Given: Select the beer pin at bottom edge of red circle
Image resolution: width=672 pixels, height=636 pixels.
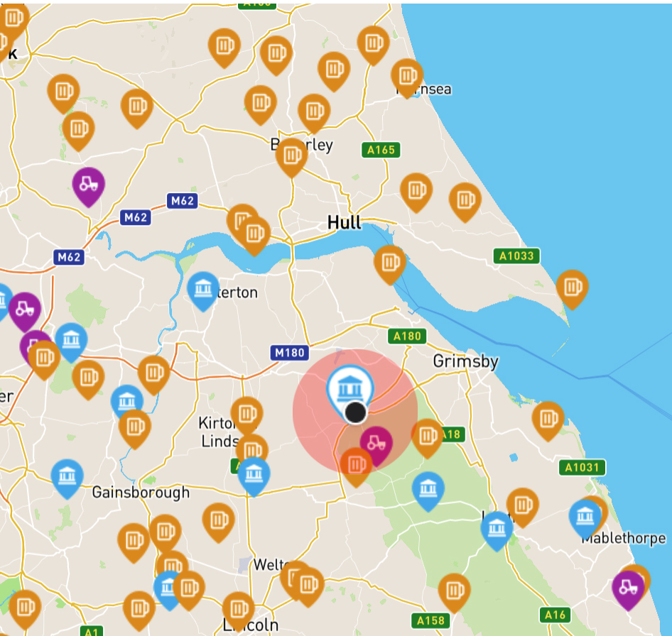Looking at the screenshot, I should (x=356, y=465).
